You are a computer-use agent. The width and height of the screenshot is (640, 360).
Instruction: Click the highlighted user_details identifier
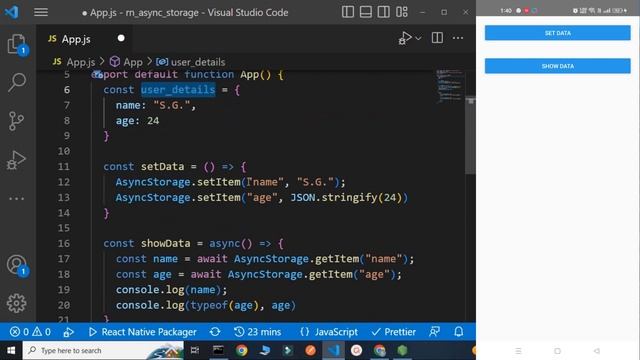pyautogui.click(x=178, y=90)
